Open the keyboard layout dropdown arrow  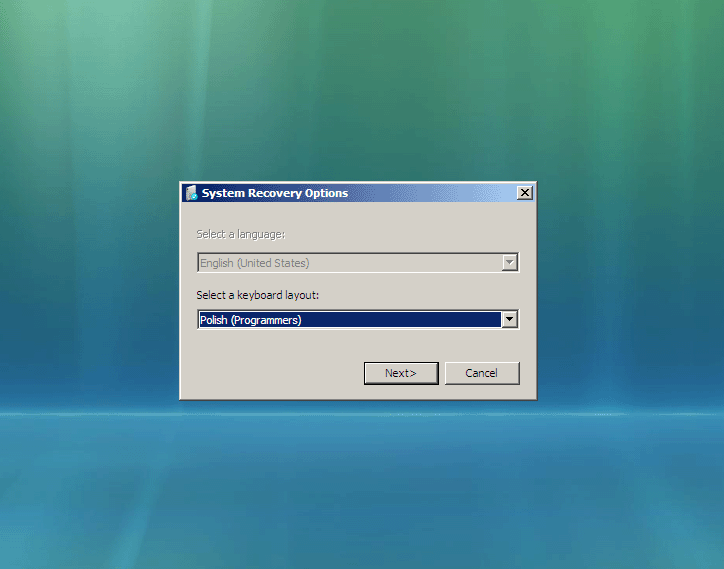(x=509, y=319)
